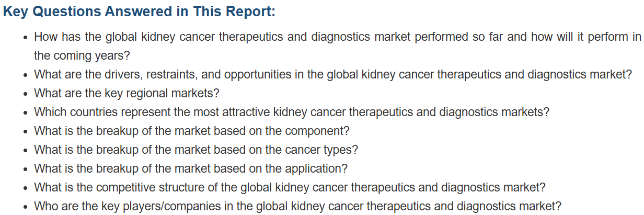
Task: Click the bullet before the application breakup question
Action: coord(26,169)
